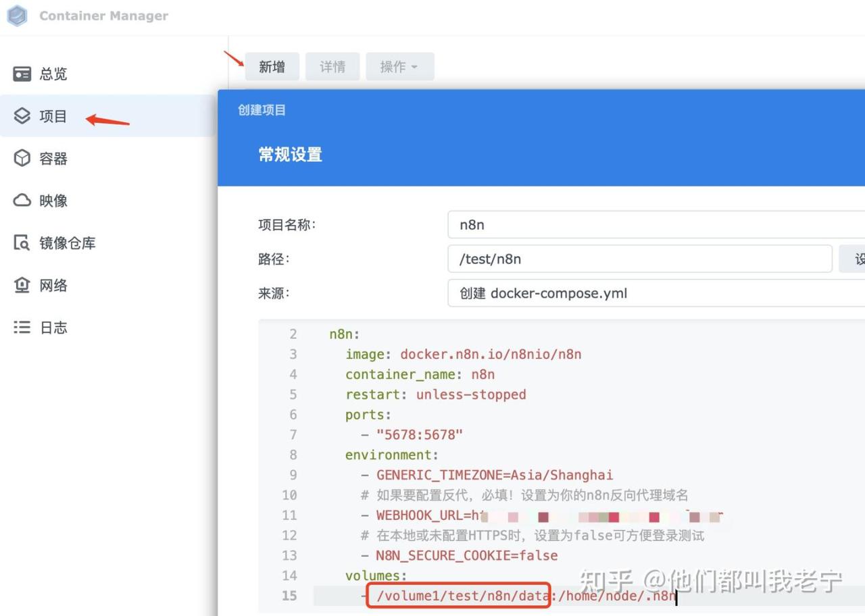
Task: Click the 详情 button
Action: pyautogui.click(x=332, y=67)
